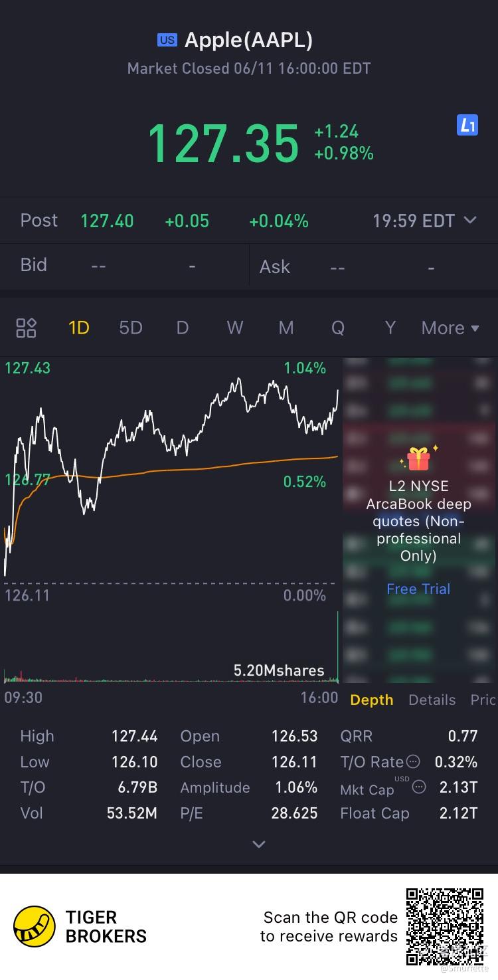Switch to the D daily chart tab
The height and width of the screenshot is (980, 498).
(183, 328)
